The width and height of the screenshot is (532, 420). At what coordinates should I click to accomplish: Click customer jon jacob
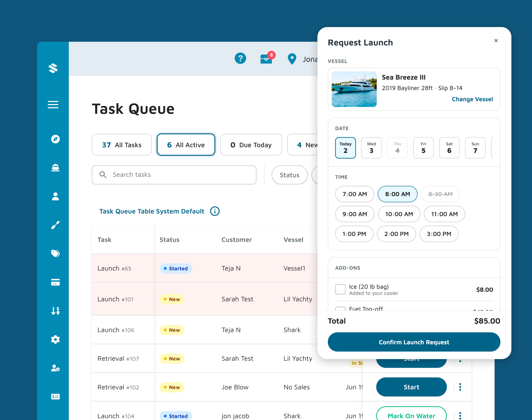[235, 416]
